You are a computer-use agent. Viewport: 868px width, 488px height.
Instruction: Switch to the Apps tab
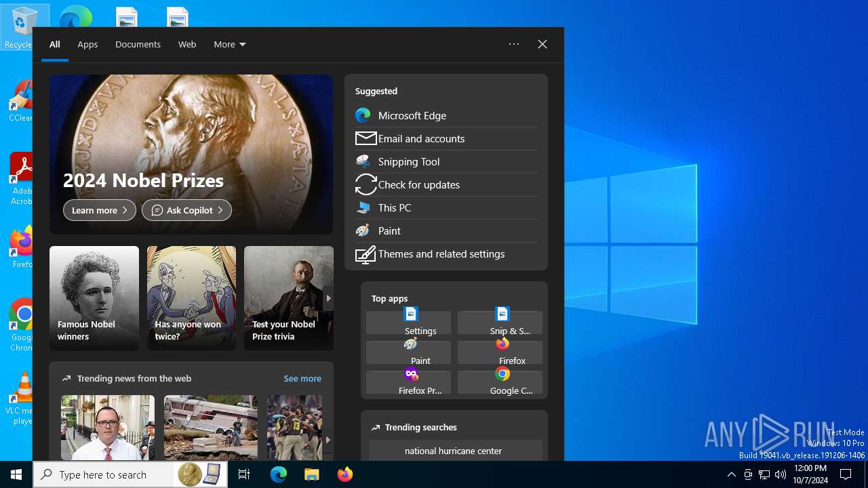tap(87, 44)
